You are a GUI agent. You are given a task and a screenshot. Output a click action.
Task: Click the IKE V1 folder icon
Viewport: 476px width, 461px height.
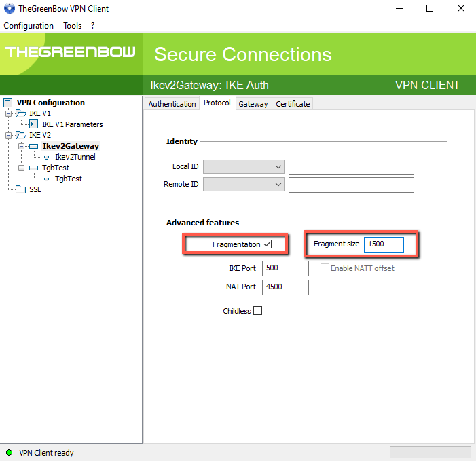coord(21,113)
